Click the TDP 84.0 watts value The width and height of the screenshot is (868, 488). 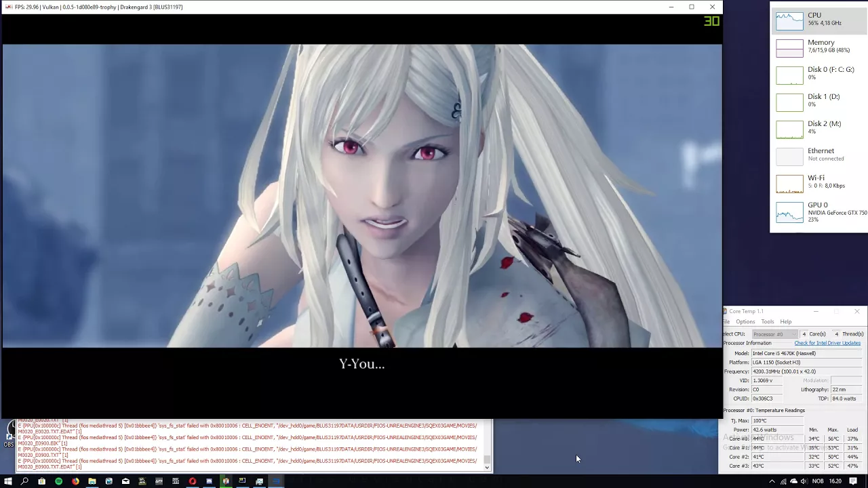846,399
